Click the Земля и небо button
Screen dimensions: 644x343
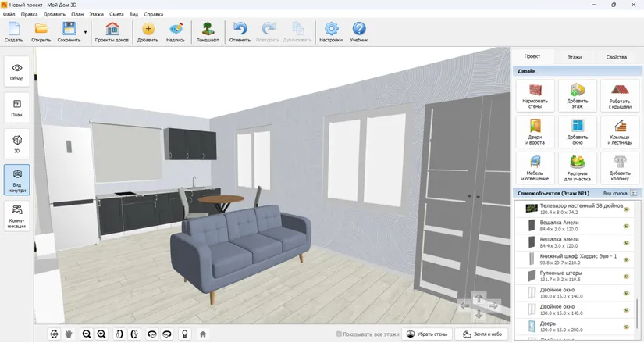click(482, 334)
